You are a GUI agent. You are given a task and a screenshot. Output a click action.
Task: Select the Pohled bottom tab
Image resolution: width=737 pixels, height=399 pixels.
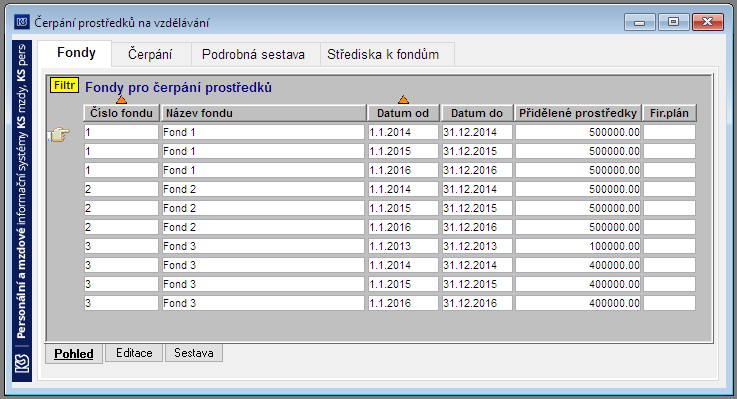point(74,353)
